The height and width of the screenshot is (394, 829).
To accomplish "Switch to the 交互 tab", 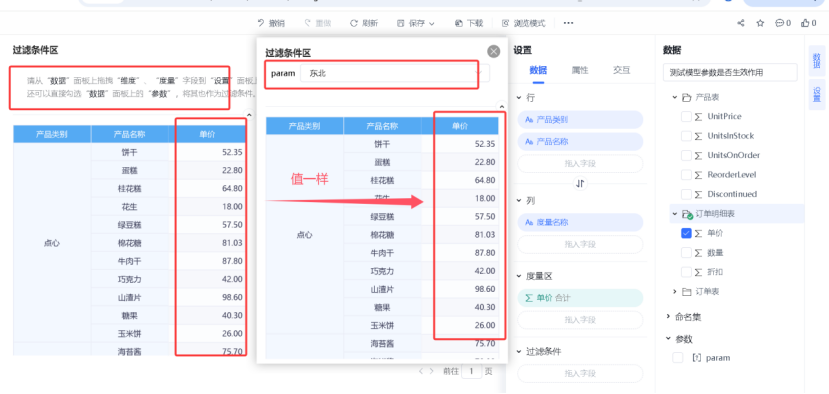I will [621, 70].
